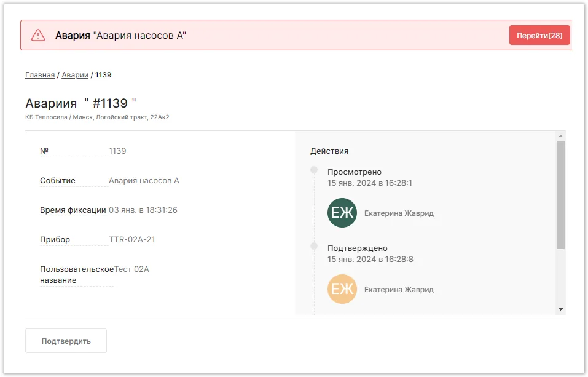Screen dimensions: 588x377
Task: Click the address line "КБ Теплосила / Минск, Логойский тракт, 22Ак2"
Action: (x=97, y=117)
